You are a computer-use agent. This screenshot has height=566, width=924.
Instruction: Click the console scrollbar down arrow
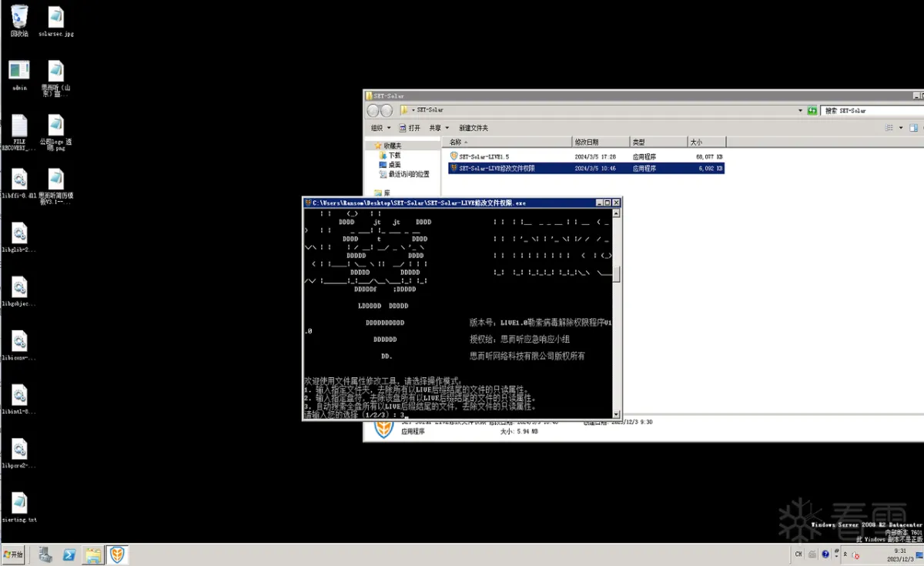pyautogui.click(x=616, y=414)
